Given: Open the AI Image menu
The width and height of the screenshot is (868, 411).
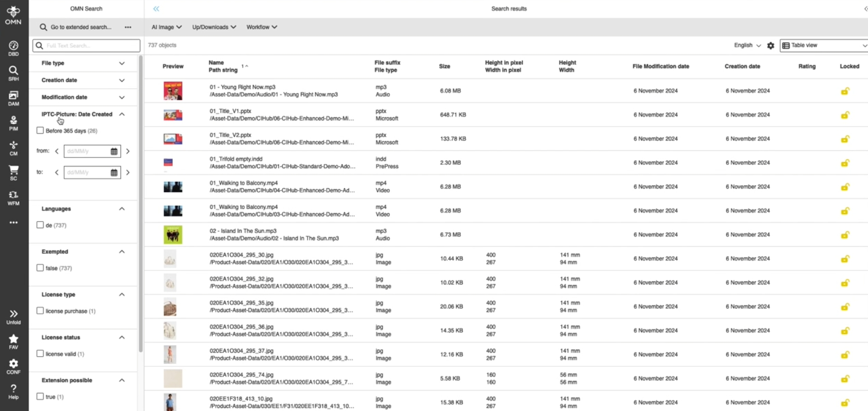Looking at the screenshot, I should pyautogui.click(x=166, y=27).
